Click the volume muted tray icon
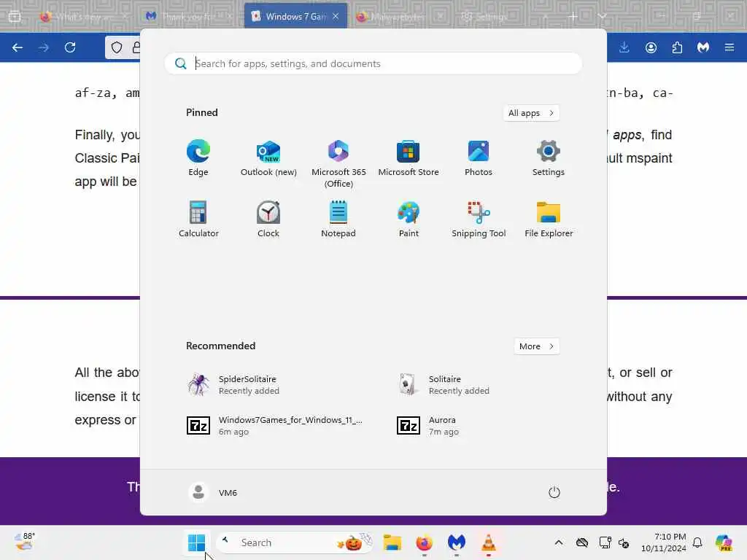This screenshot has height=560, width=747. pos(624,542)
